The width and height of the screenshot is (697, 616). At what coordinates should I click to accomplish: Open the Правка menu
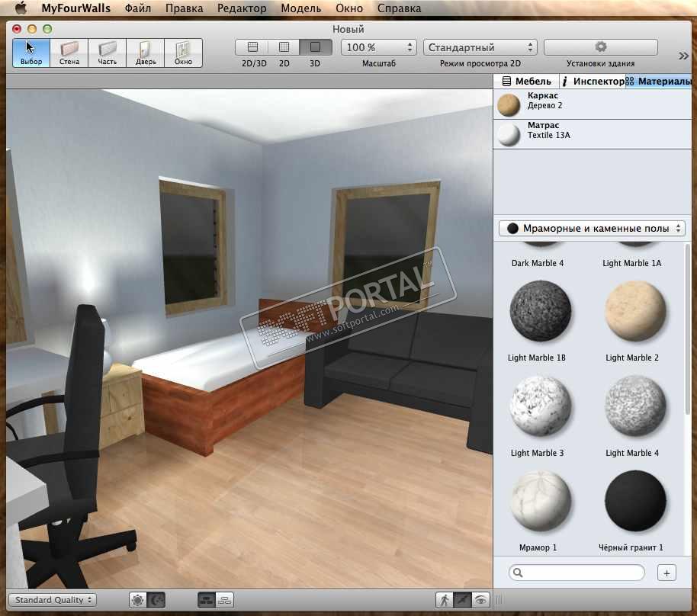pyautogui.click(x=184, y=8)
